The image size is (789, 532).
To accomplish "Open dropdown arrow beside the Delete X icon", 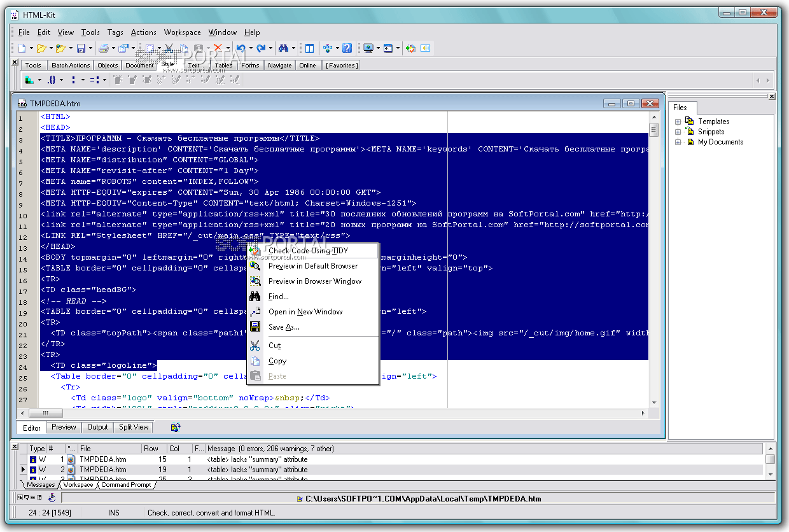I will click(227, 48).
